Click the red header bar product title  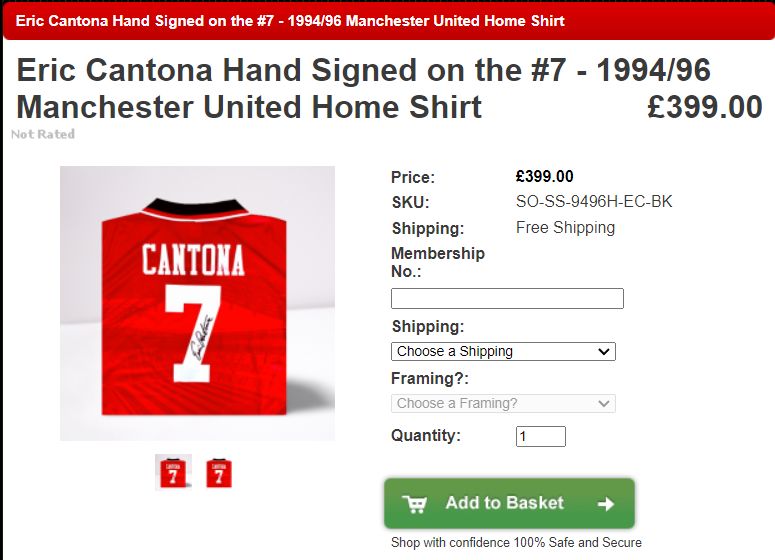[290, 21]
